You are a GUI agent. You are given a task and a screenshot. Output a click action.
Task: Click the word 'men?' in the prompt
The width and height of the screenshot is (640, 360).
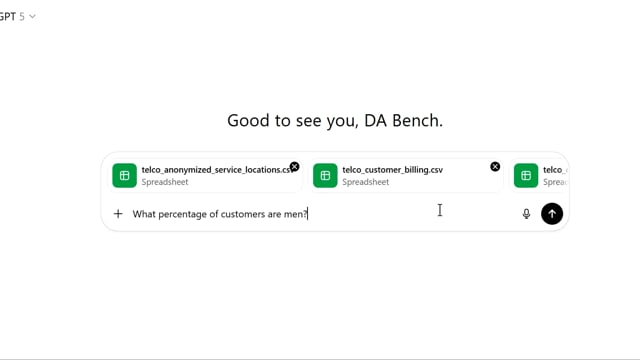pos(296,214)
